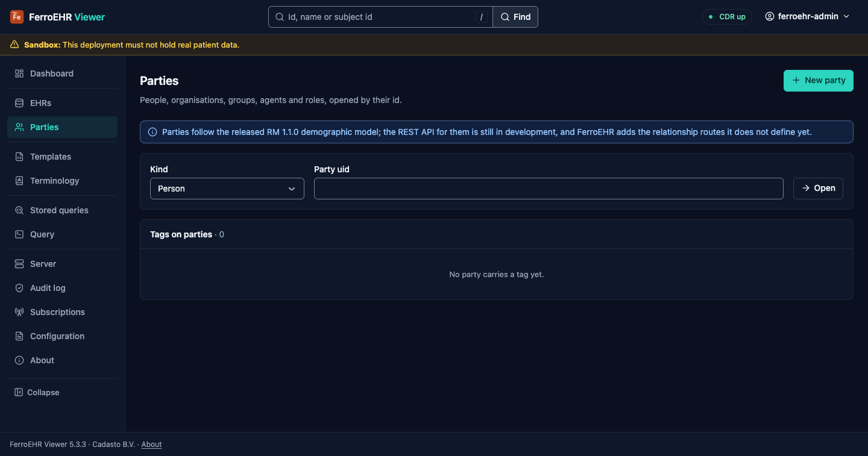Viewport: 868px width, 456px height.
Task: Click 'FerroEHR Viewer 5.3.3' footer text
Action: pos(48,445)
